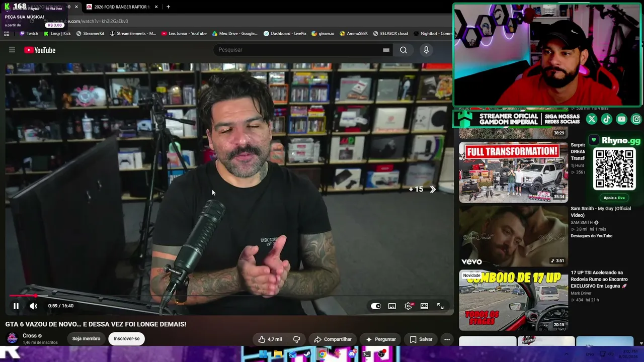Open the SAM SMITH channel name
Viewport: 644px width, 362px height.
click(582, 222)
